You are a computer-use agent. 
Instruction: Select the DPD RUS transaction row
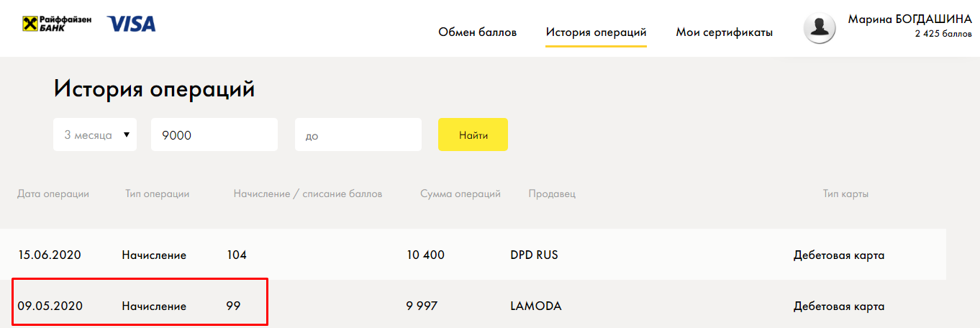point(473,255)
